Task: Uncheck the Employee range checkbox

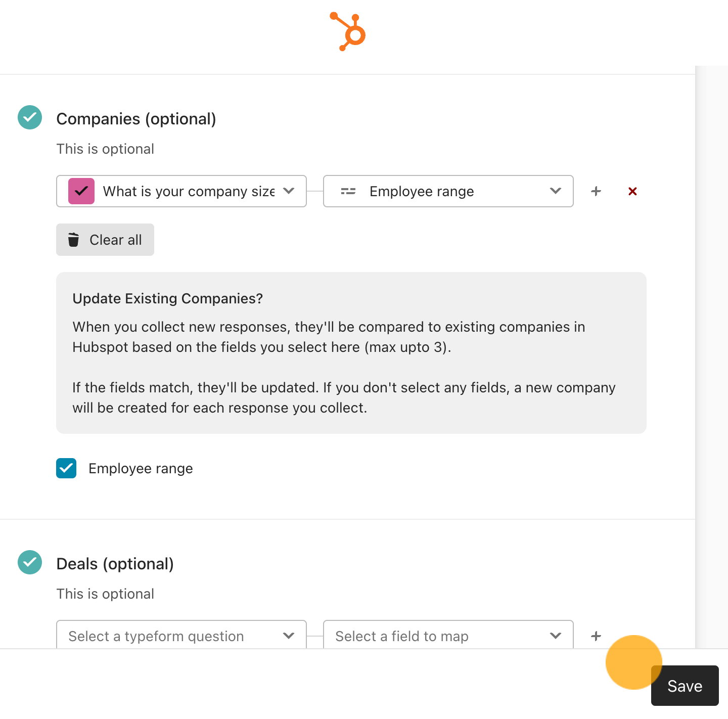Action: point(66,468)
